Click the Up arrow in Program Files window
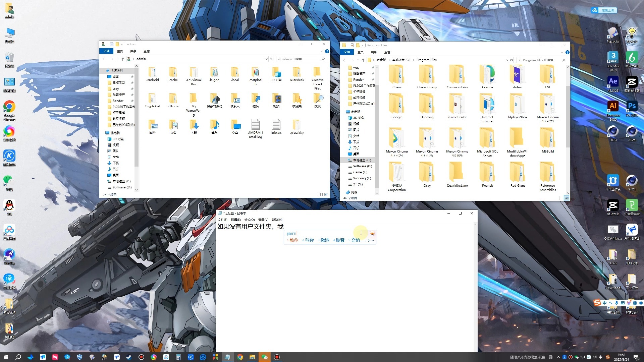The width and height of the screenshot is (644, 362). 363,60
